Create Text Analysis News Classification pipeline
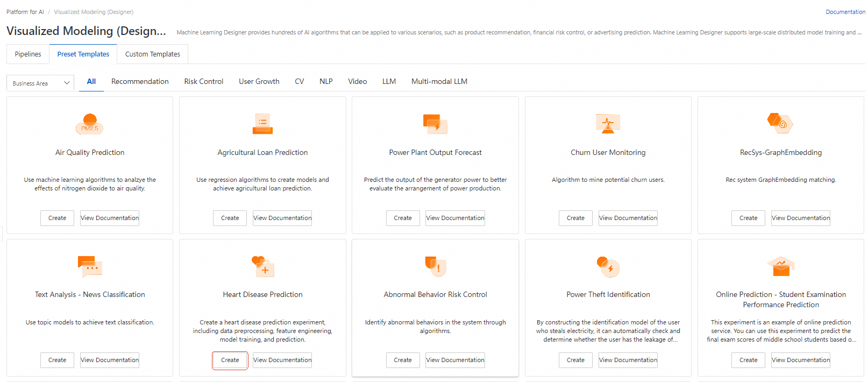The width and height of the screenshot is (868, 382). coord(58,360)
